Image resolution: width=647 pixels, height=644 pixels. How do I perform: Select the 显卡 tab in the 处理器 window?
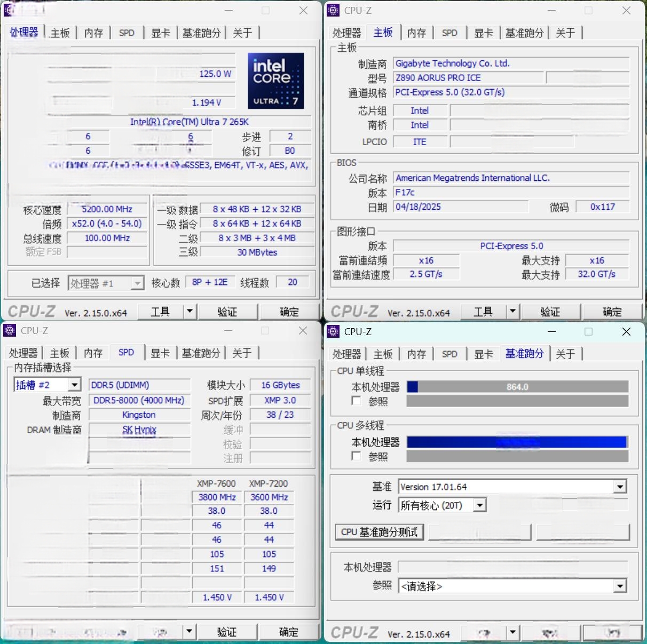tap(160, 33)
